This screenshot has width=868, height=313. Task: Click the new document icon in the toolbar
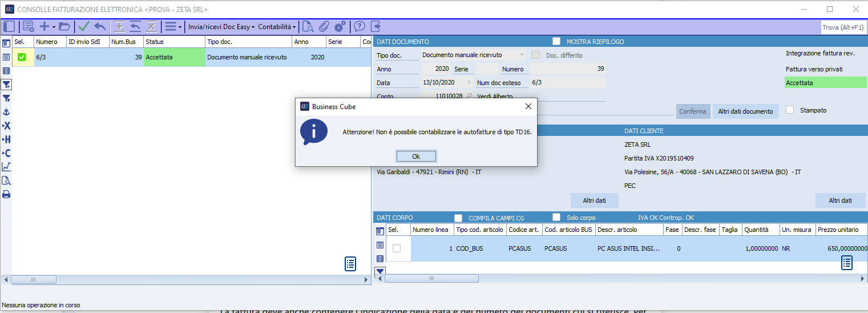tap(29, 26)
